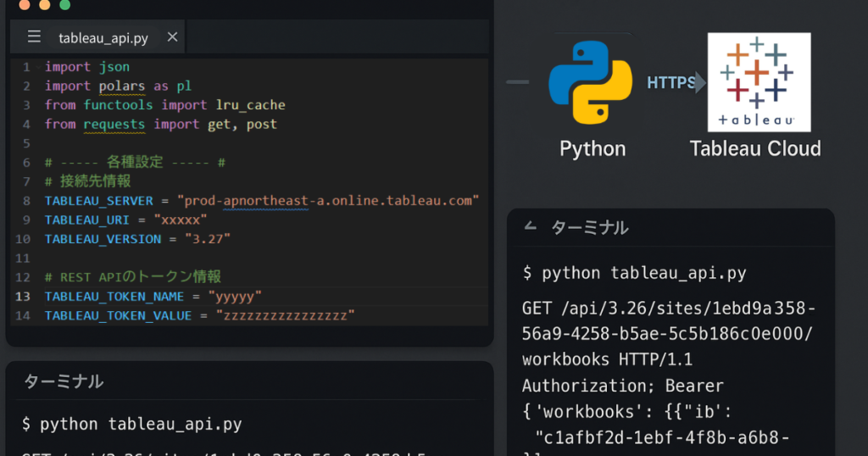Click the Python logo icon
This screenshot has height=456, width=868.
point(591,83)
